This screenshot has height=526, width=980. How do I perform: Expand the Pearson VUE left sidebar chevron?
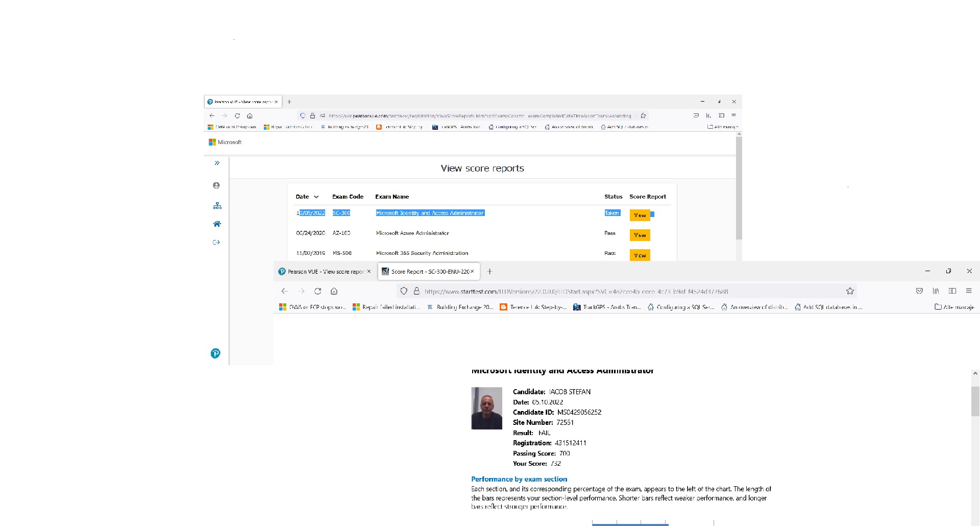tap(217, 163)
